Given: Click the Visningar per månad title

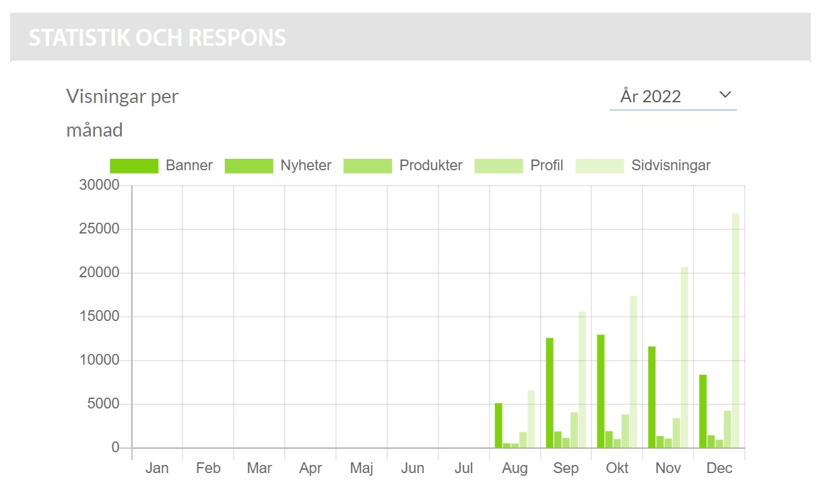Looking at the screenshot, I should [x=123, y=112].
